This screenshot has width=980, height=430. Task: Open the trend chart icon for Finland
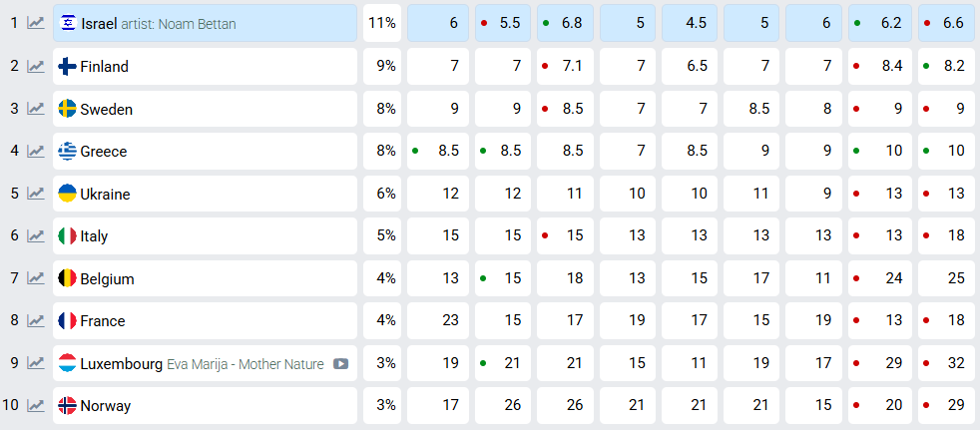coord(36,67)
